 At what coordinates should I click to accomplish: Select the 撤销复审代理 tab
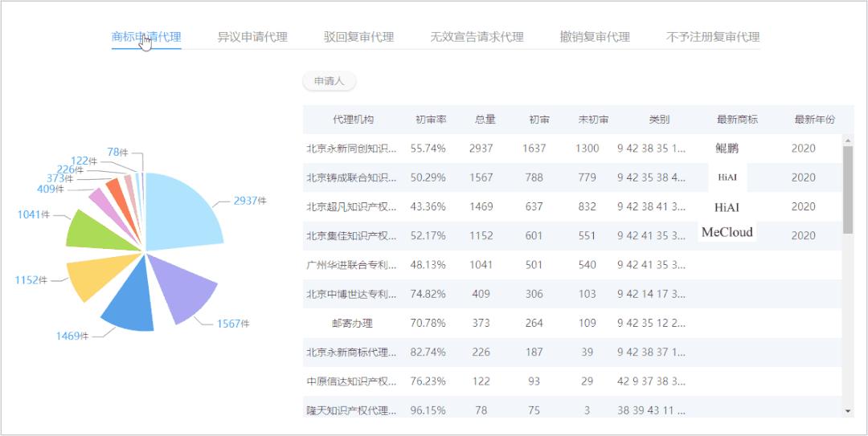point(595,37)
